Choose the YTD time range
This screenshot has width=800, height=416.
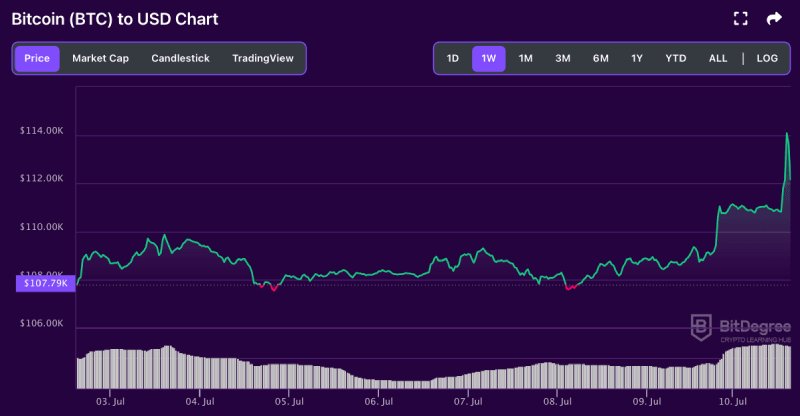(x=676, y=58)
